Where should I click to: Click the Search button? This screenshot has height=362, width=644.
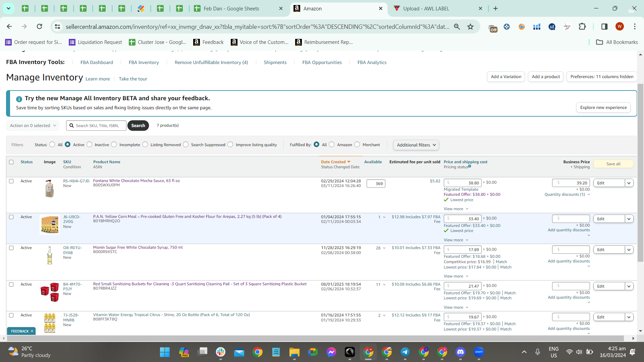tap(138, 126)
